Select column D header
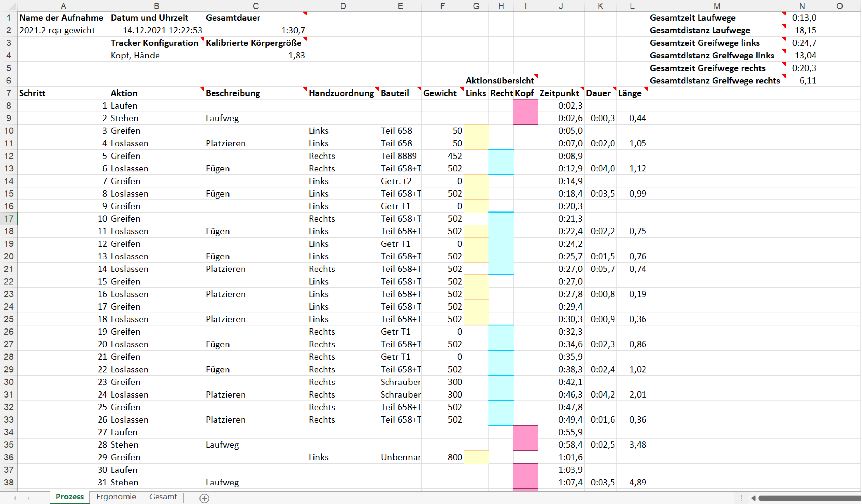 (x=343, y=6)
